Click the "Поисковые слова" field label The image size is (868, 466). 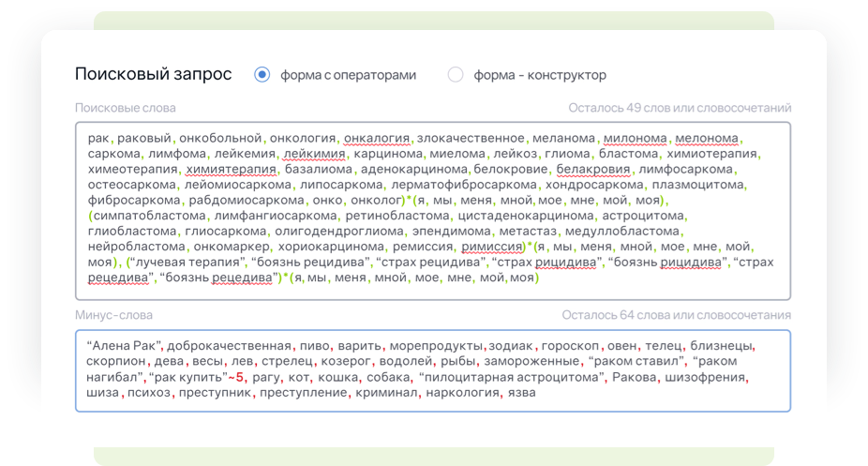click(126, 108)
